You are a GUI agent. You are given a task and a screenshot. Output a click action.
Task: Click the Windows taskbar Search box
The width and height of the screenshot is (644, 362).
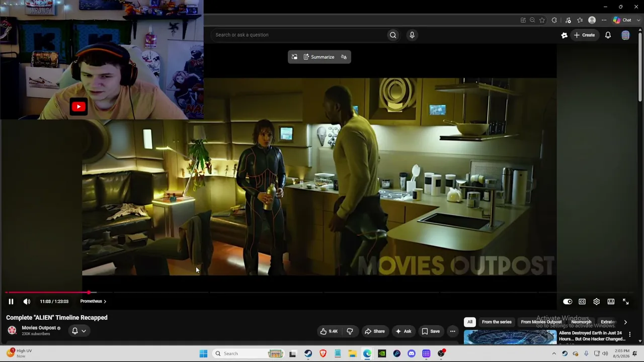[249, 353]
